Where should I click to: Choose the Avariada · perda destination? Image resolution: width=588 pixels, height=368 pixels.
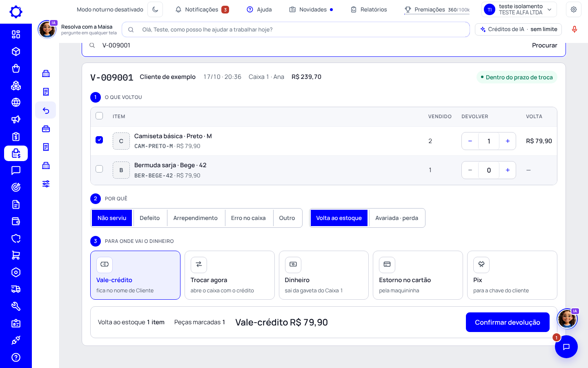396,218
